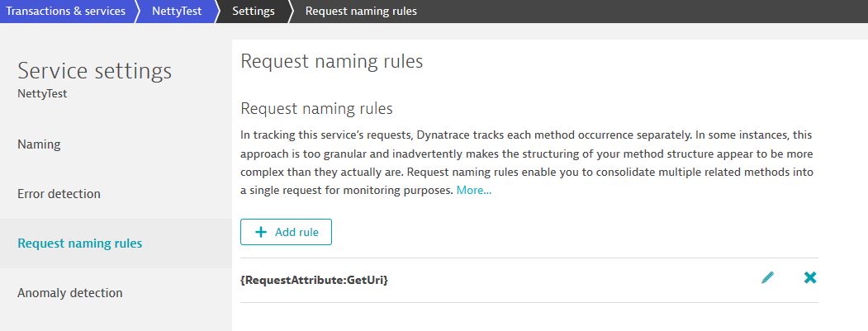The height and width of the screenshot is (331, 868).
Task: Click the large Request naming rules page title
Action: click(x=331, y=61)
